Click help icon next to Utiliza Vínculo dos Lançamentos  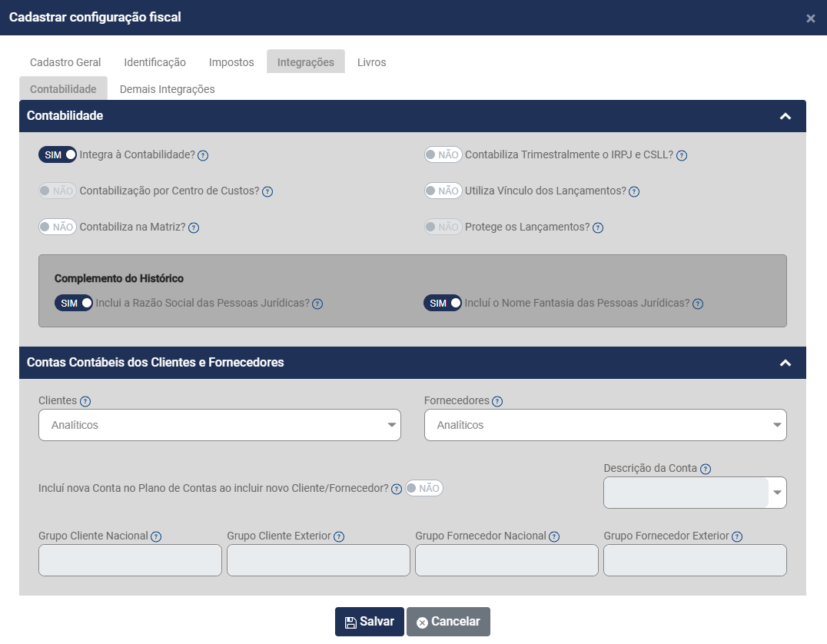click(634, 191)
